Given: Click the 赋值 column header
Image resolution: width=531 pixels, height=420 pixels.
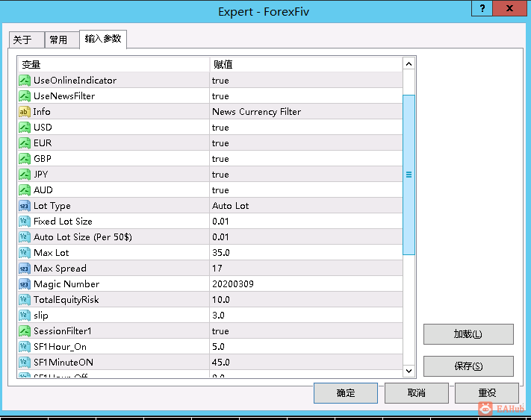Looking at the screenshot, I should (306, 64).
